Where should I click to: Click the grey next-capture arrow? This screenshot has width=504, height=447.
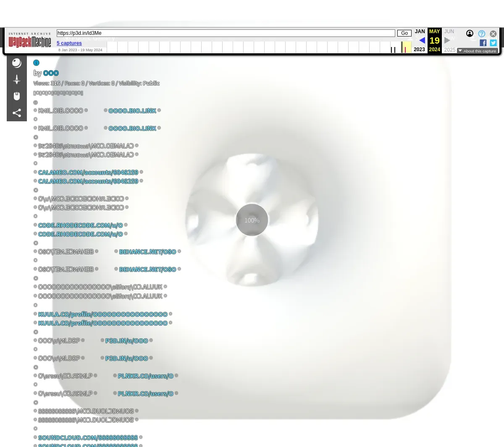[x=447, y=40]
